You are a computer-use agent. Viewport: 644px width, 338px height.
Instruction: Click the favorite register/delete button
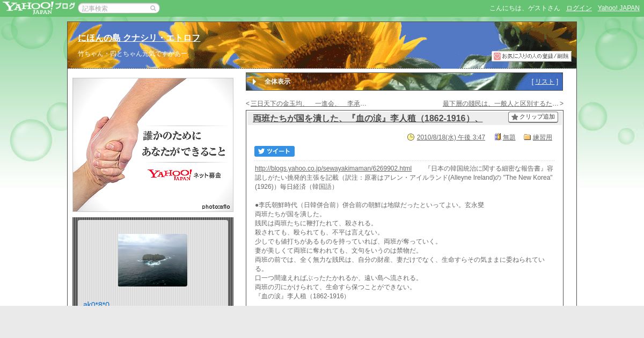(531, 56)
